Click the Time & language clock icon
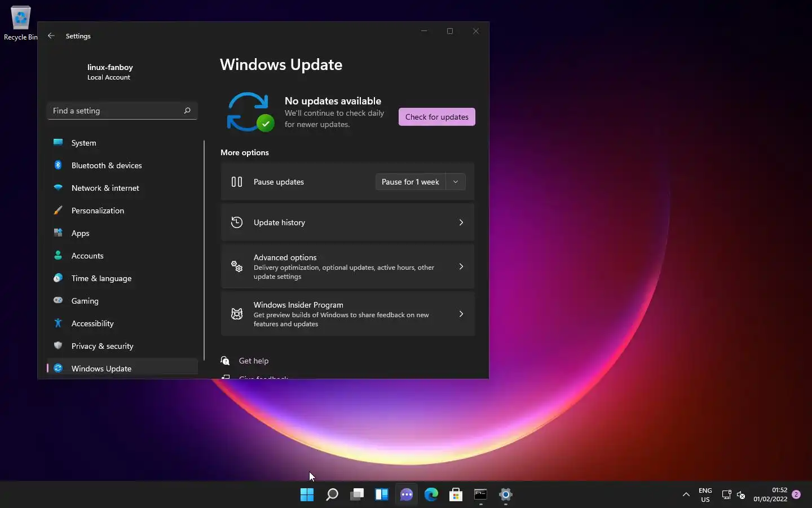The height and width of the screenshot is (508, 812). click(x=58, y=278)
